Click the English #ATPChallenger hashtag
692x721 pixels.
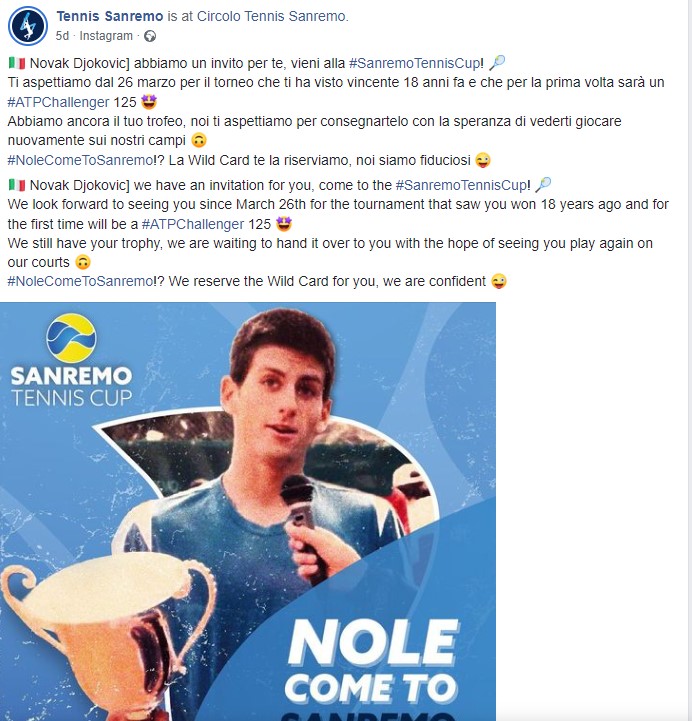pyautogui.click(x=193, y=224)
